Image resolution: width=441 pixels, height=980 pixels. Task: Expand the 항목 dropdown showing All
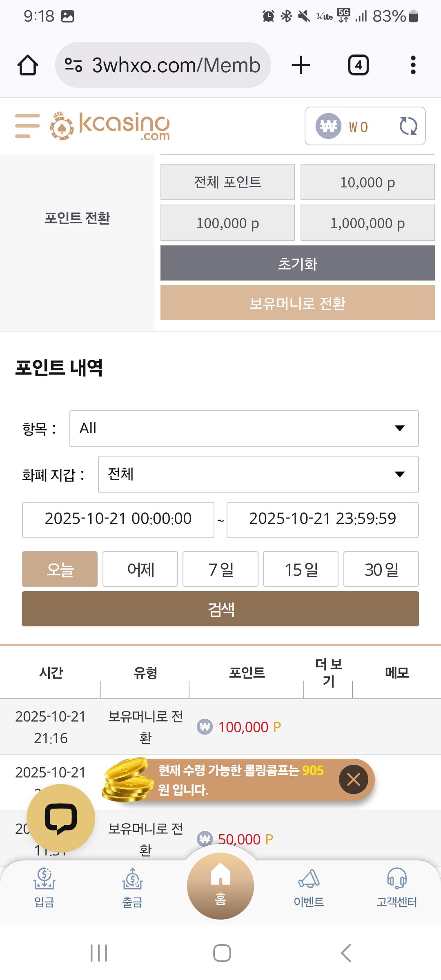click(244, 428)
